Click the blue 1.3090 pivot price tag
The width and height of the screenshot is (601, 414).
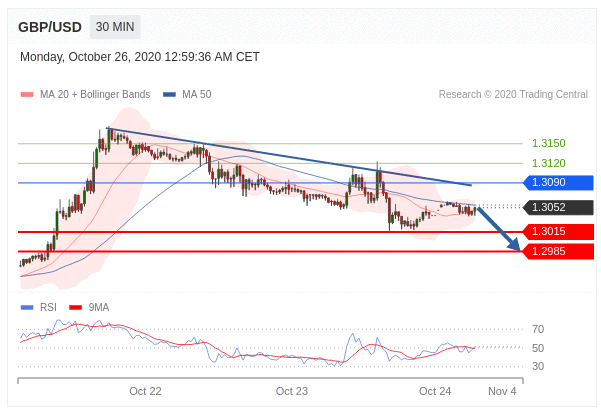tap(558, 183)
